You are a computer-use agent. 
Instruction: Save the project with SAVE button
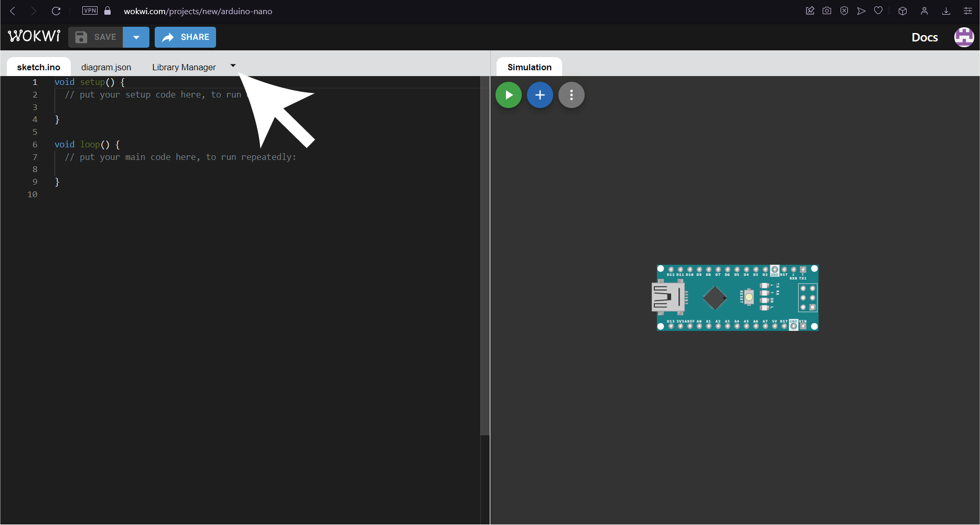[x=96, y=37]
